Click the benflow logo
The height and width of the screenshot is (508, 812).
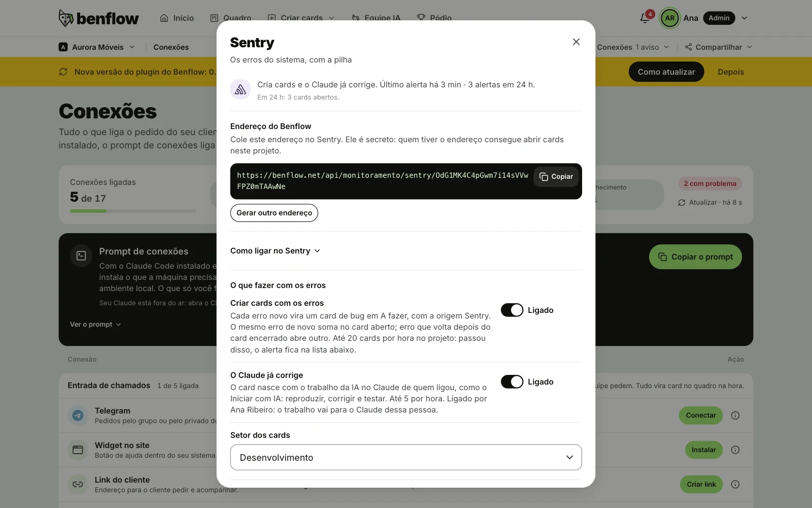[x=98, y=18]
